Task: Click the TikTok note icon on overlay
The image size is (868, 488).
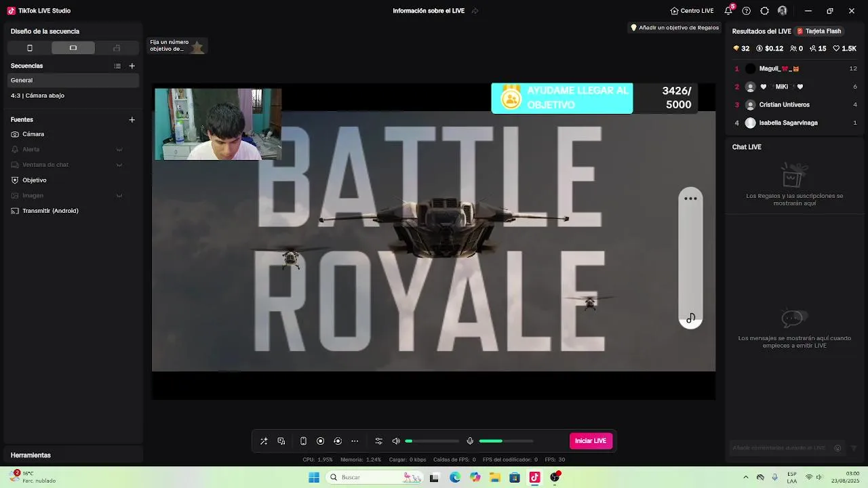Action: (690, 319)
